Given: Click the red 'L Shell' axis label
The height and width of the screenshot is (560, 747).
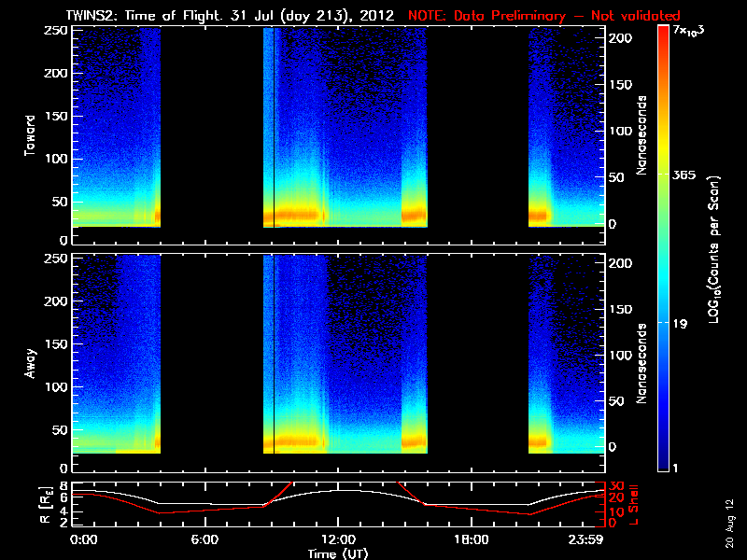Looking at the screenshot, I should click(633, 504).
